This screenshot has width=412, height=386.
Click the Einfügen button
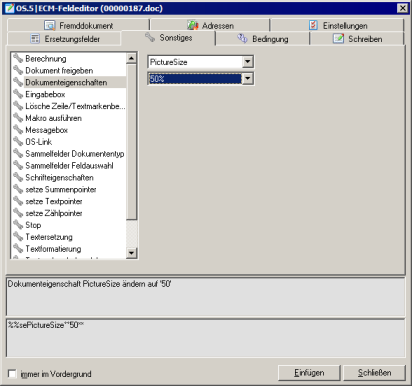click(x=309, y=373)
